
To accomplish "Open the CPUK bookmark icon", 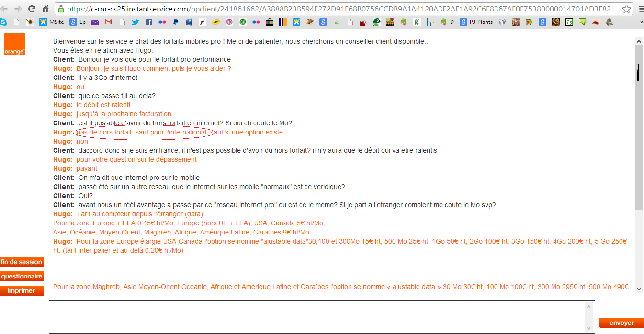I will tap(569, 22).
